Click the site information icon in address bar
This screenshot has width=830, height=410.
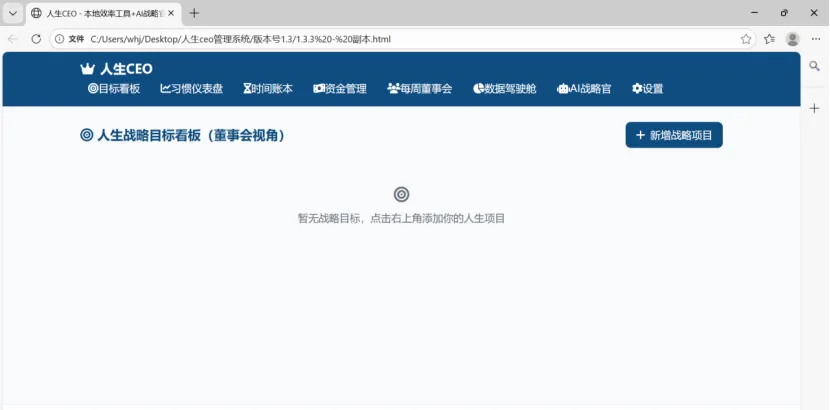click(x=60, y=39)
